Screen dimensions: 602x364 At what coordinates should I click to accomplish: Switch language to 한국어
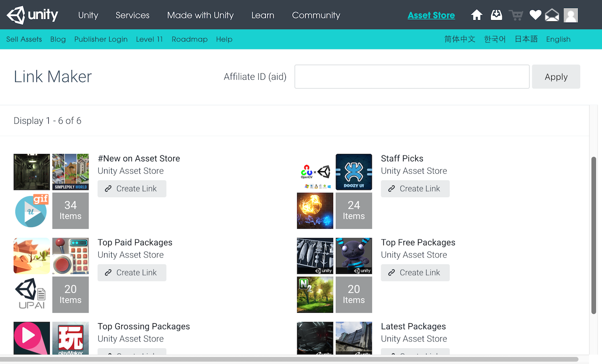click(x=495, y=39)
